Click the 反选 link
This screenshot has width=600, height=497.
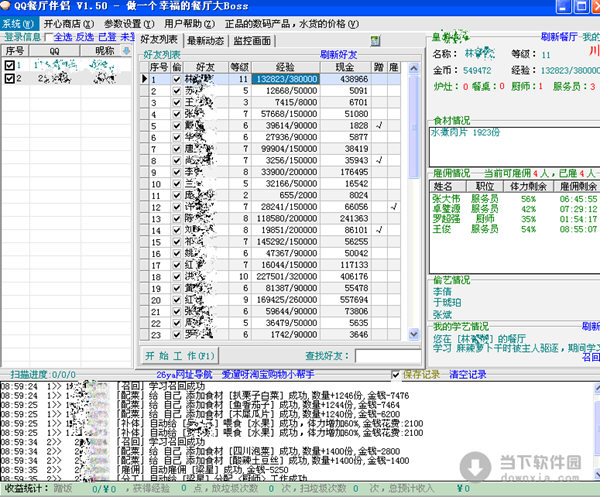click(85, 37)
